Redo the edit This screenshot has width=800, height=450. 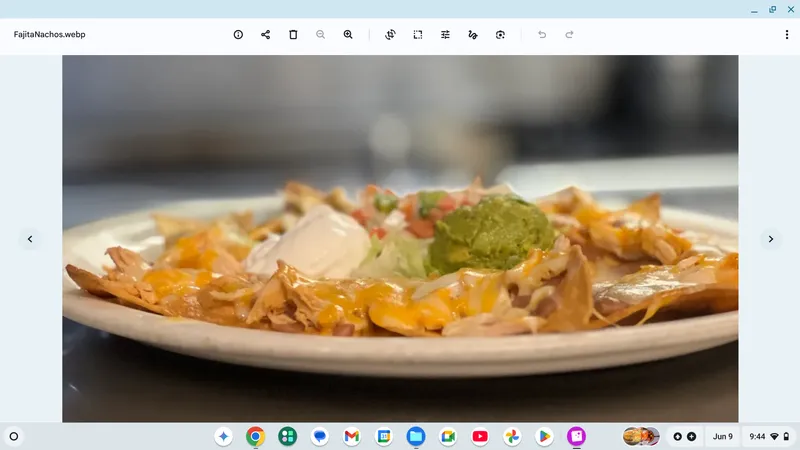click(x=569, y=35)
